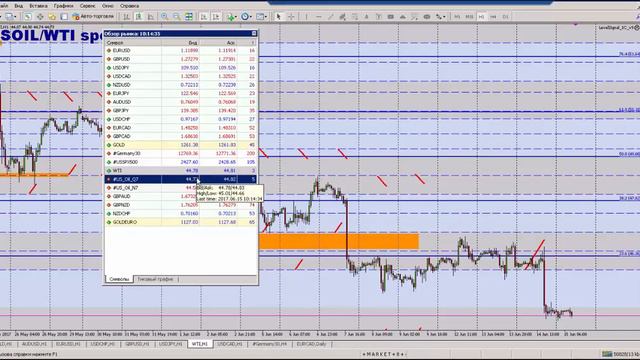Select #US_Oil_N7 row in Market Watch
The image size is (640, 360).
[181, 188]
